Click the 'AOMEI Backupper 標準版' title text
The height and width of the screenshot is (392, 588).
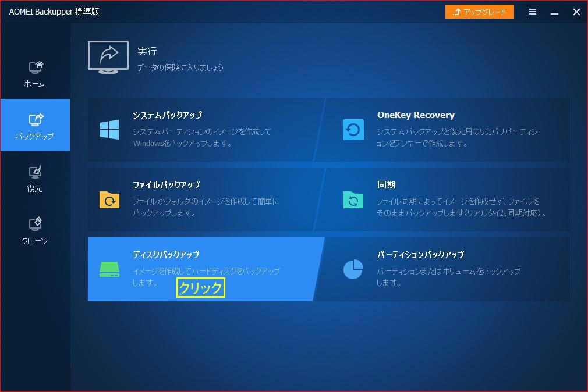[x=54, y=12]
